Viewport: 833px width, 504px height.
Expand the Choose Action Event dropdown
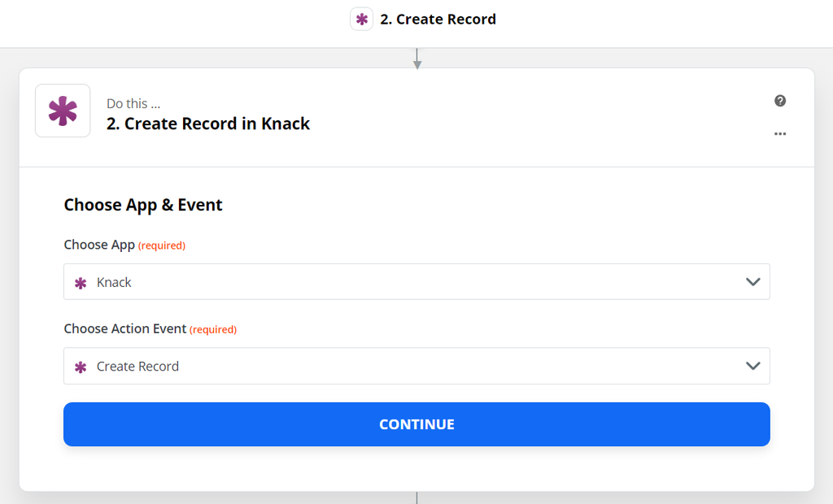click(416, 366)
